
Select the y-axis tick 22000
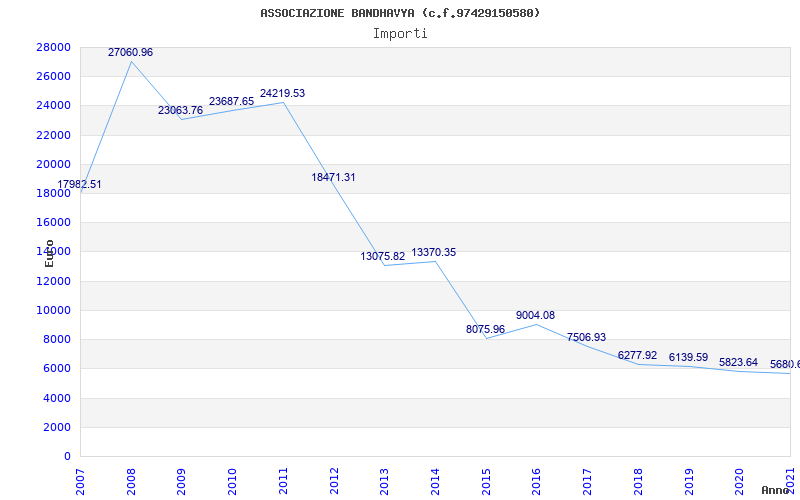53,135
